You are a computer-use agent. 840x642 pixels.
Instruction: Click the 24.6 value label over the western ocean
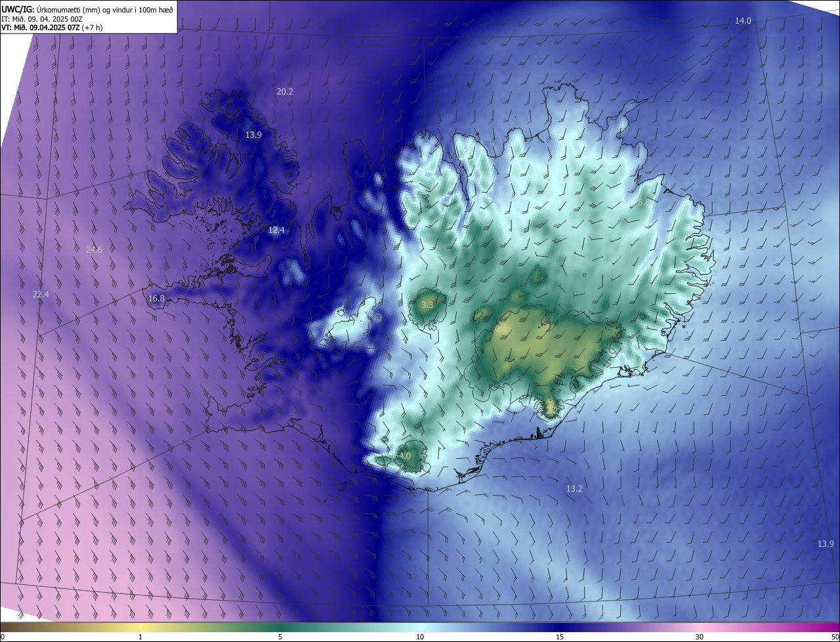[x=94, y=249]
